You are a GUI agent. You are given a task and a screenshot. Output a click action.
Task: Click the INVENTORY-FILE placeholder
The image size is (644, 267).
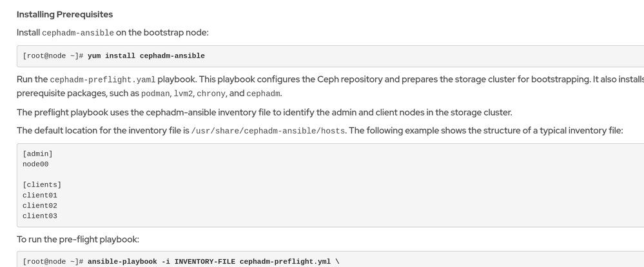204,262
